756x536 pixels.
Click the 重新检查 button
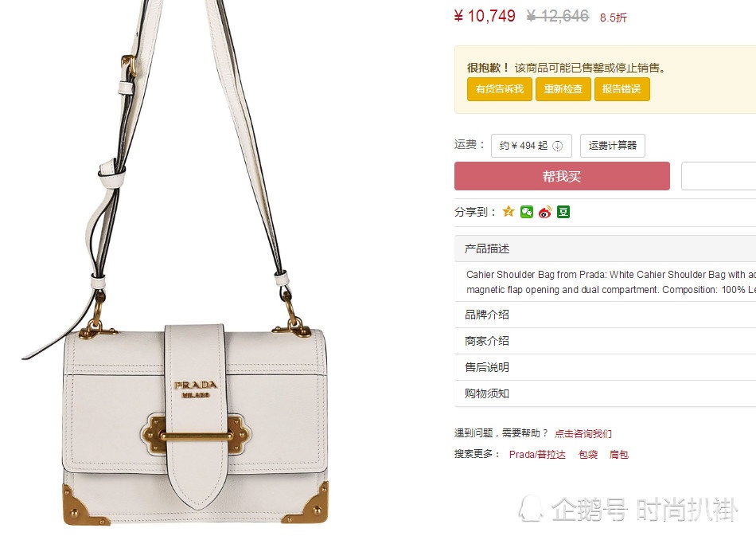coord(563,89)
